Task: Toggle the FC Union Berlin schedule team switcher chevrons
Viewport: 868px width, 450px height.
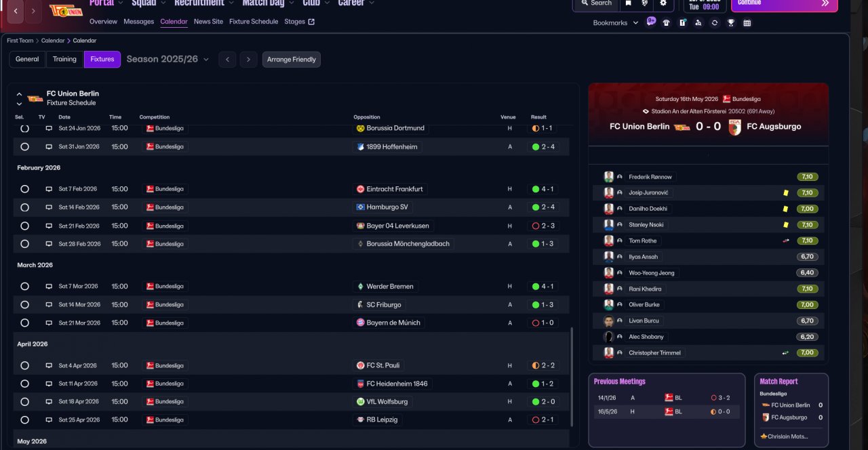Action: tap(19, 99)
